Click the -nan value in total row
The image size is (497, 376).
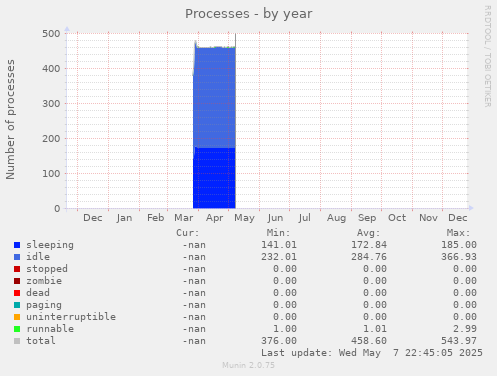coord(194,341)
